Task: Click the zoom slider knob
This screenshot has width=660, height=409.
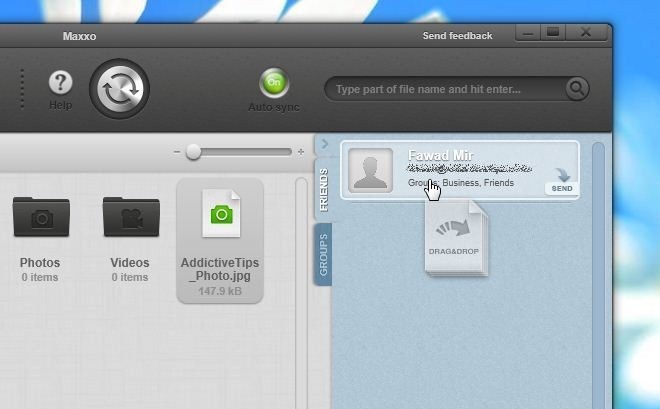Action: 193,152
